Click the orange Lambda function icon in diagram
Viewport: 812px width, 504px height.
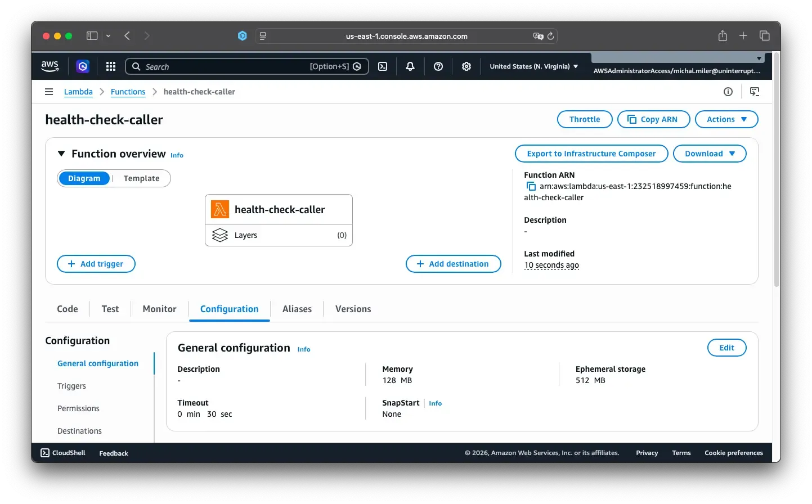pos(220,209)
